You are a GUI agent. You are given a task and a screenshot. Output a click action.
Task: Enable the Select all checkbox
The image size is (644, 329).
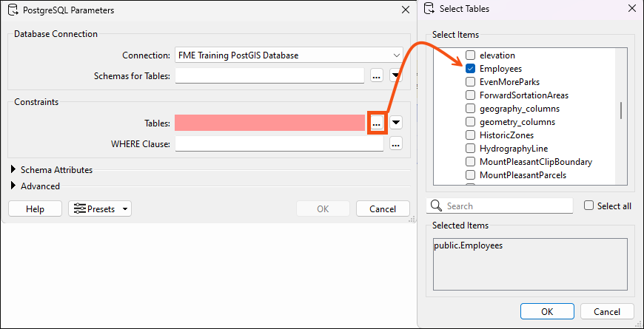588,206
